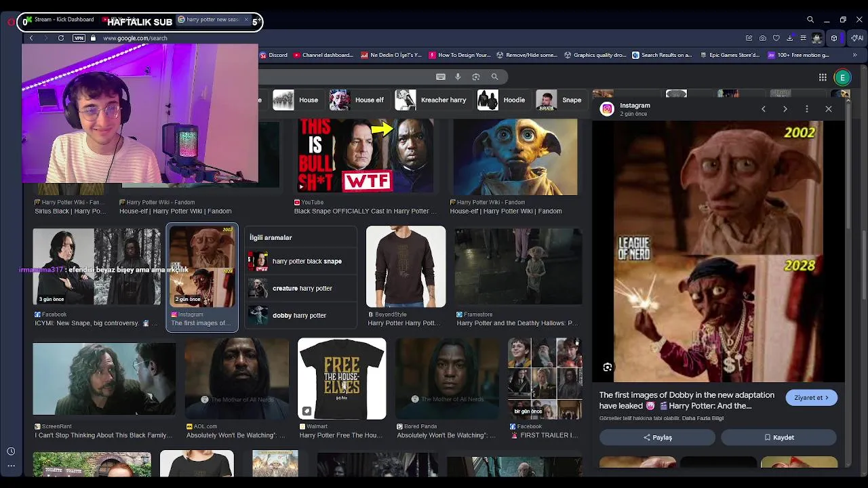Open the on-screen keyboard icon in search box
Screen dimensions: 868x488
(x=441, y=77)
